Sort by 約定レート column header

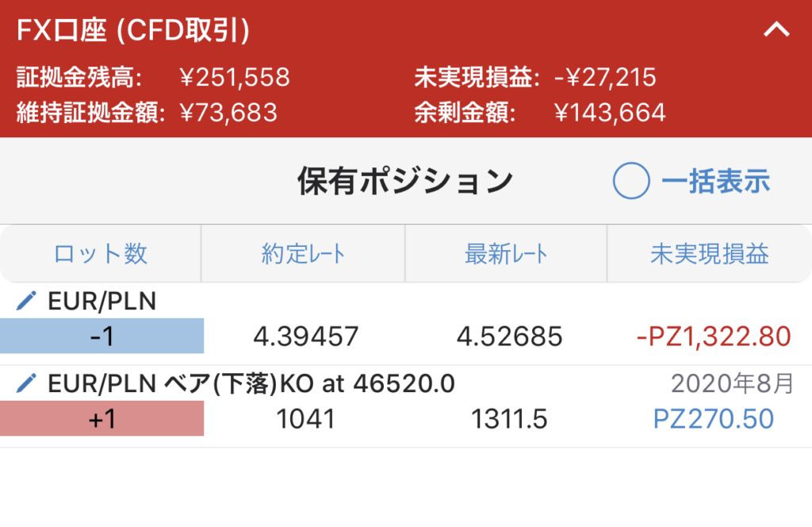click(x=303, y=254)
